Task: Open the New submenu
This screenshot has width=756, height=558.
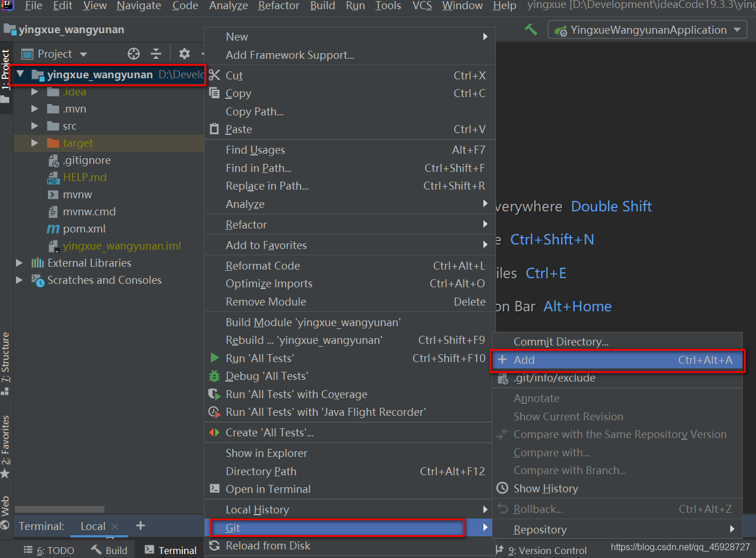Action: pyautogui.click(x=350, y=37)
